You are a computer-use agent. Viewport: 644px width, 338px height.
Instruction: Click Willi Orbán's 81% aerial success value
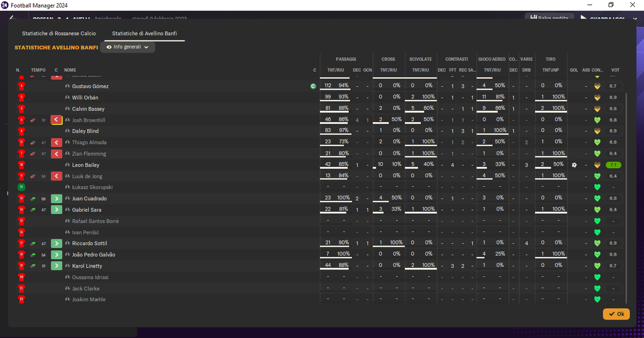(500, 97)
